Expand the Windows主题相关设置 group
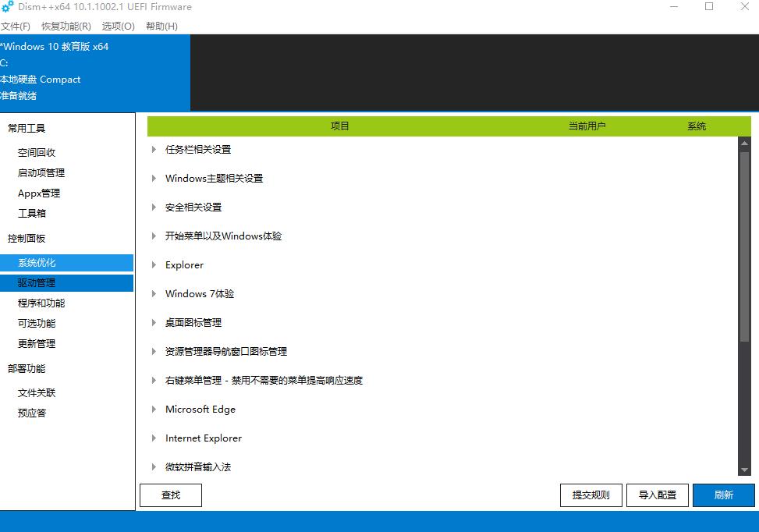The width and height of the screenshot is (759, 532). [x=153, y=178]
